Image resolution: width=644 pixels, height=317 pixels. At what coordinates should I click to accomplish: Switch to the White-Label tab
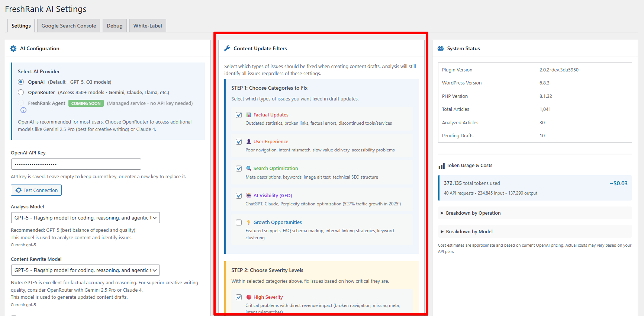(148, 26)
